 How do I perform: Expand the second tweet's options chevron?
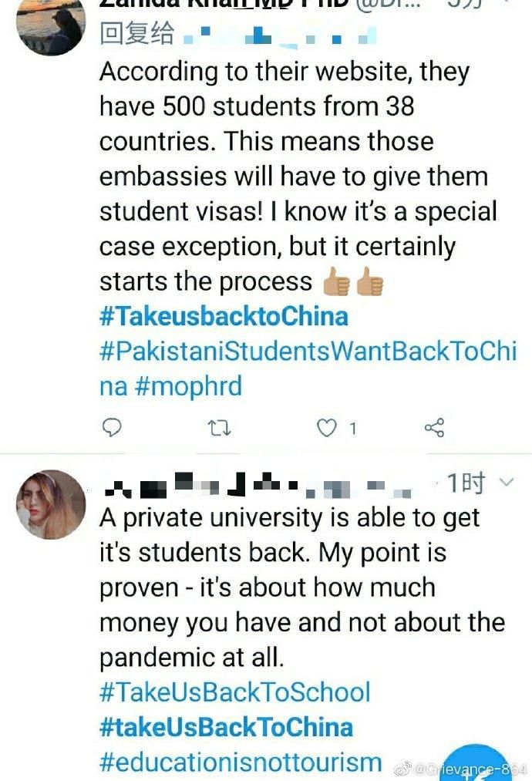coord(506,482)
